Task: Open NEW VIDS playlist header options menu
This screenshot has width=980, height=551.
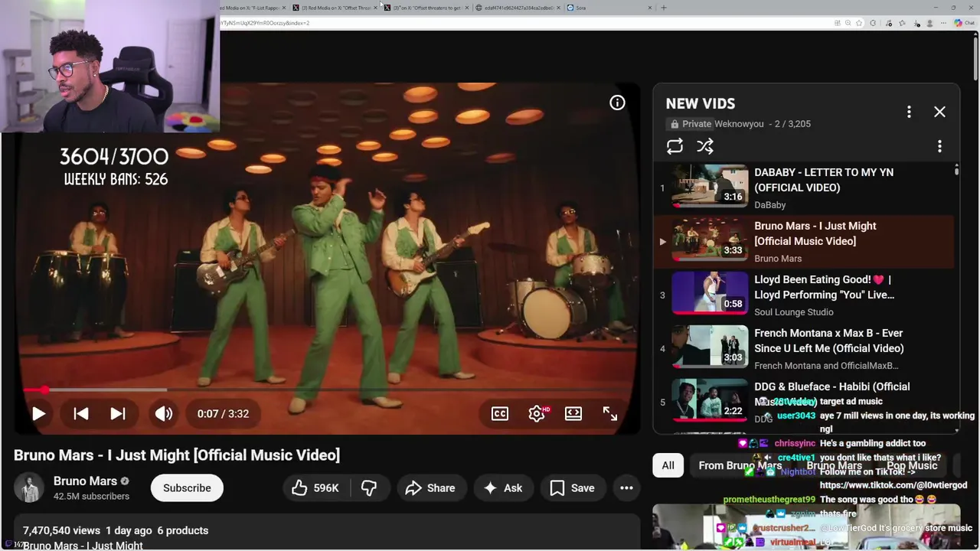Action: (909, 112)
